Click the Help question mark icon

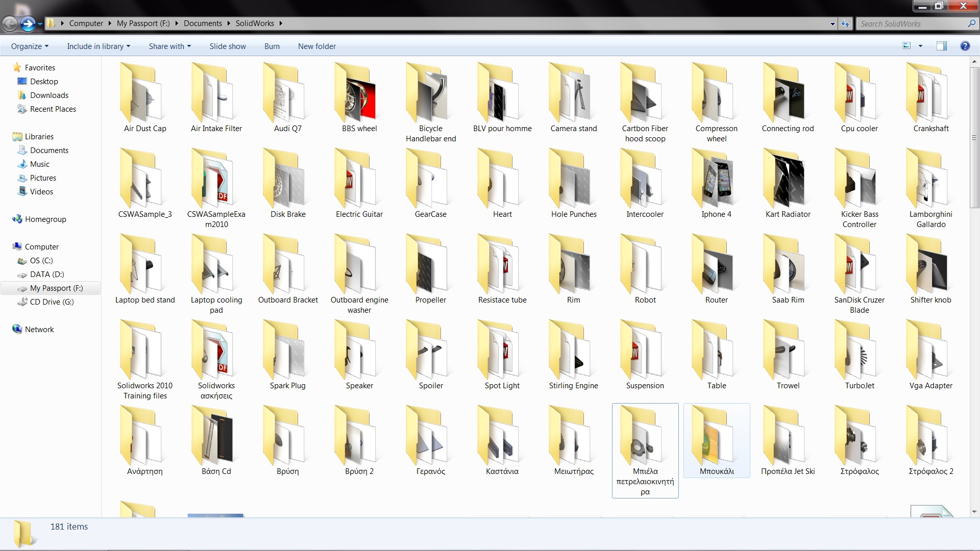(x=965, y=46)
